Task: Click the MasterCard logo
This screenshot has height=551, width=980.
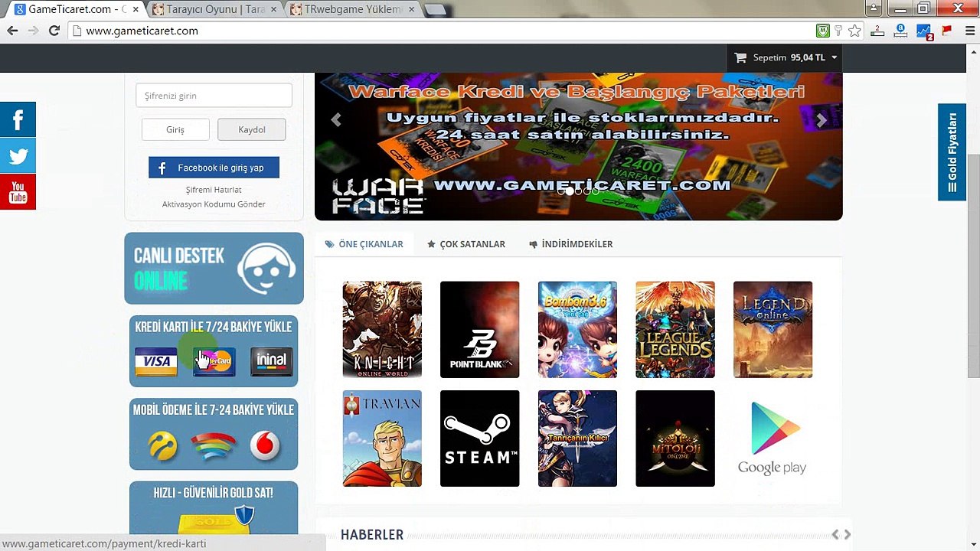Action: click(214, 361)
